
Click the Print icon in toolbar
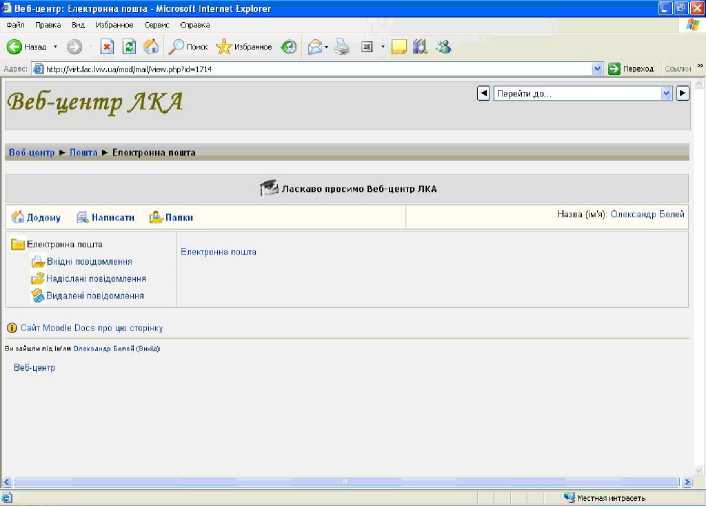342,46
